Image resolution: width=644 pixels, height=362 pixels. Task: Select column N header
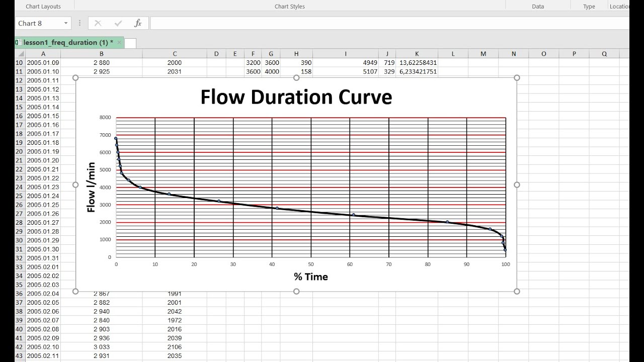[x=514, y=54]
